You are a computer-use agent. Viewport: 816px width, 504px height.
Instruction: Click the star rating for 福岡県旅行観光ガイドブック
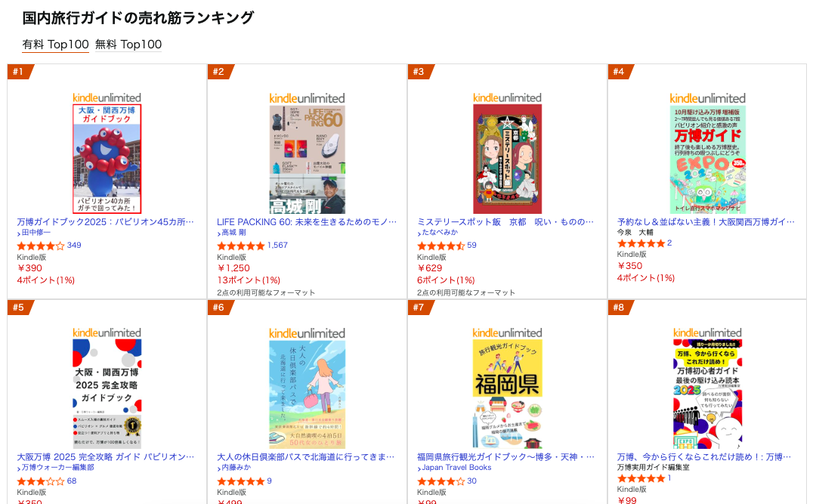[441, 481]
